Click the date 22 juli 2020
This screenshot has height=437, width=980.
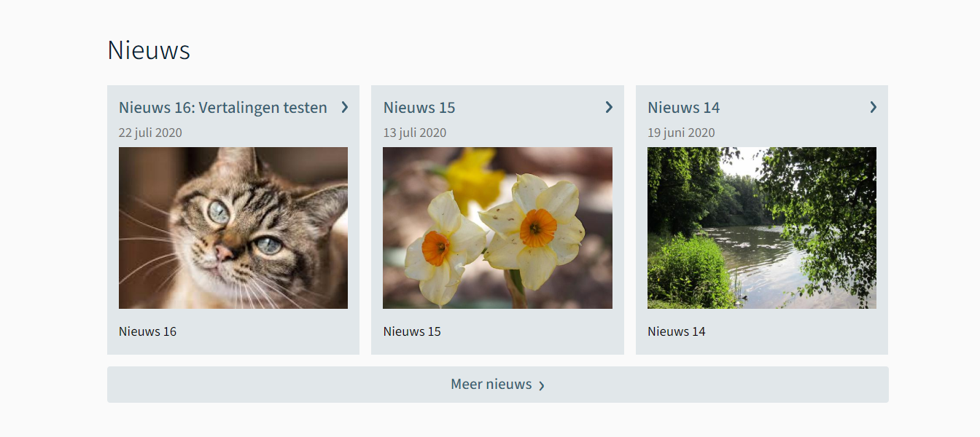tap(150, 133)
